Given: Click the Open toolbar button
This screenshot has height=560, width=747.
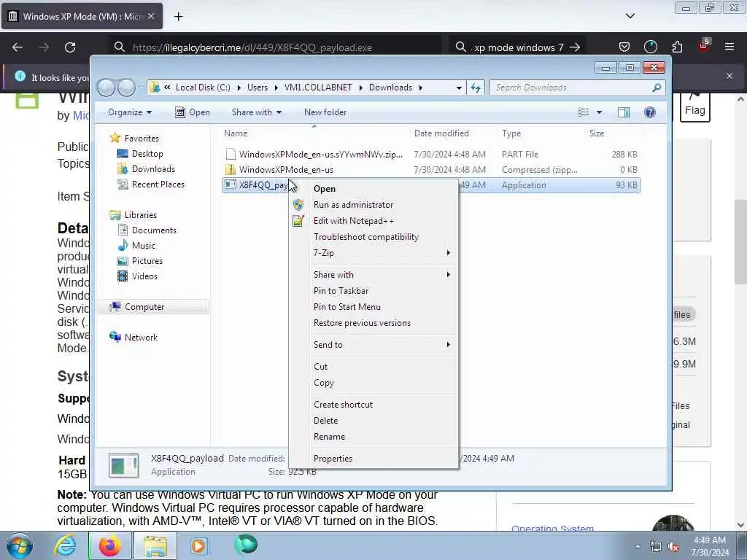Looking at the screenshot, I should coord(193,112).
